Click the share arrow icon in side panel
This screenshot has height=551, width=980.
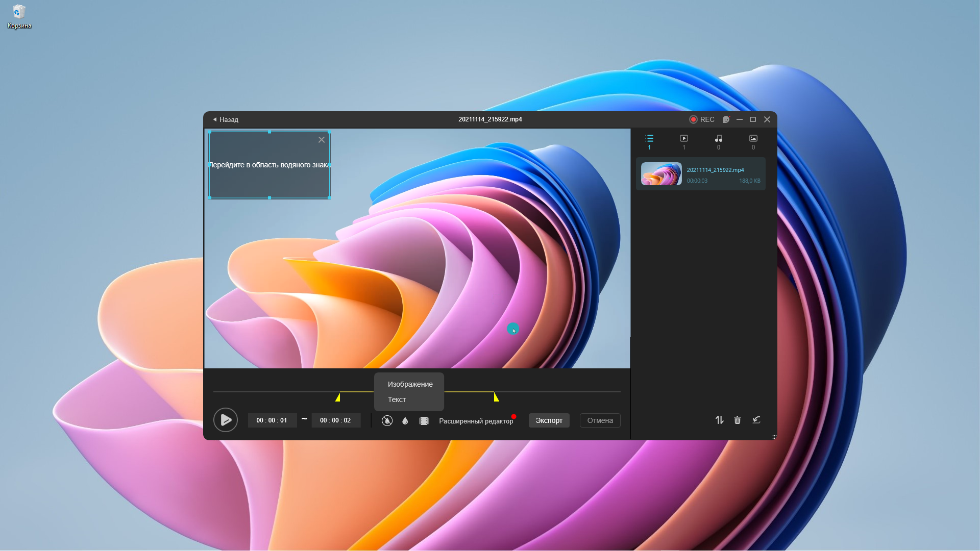pos(756,420)
